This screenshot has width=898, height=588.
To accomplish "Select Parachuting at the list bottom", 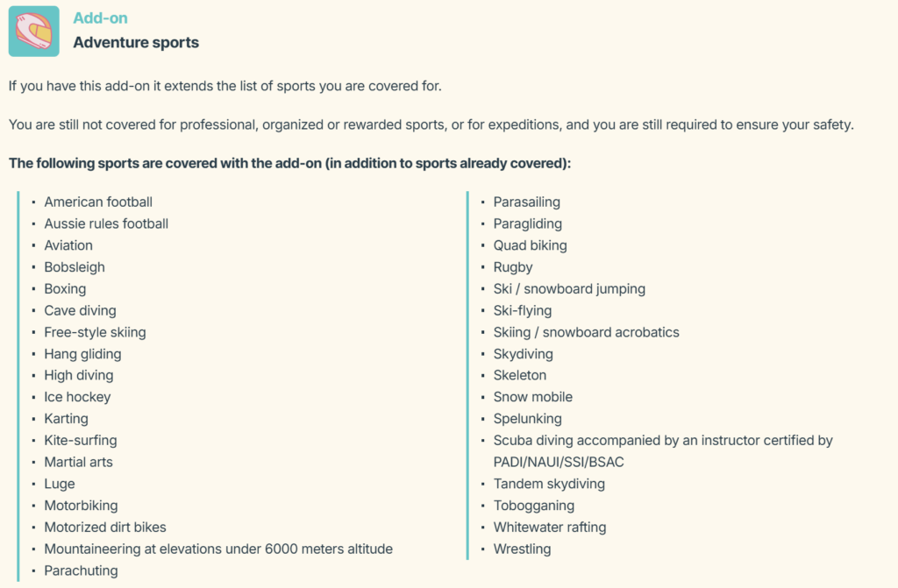I will coord(81,570).
